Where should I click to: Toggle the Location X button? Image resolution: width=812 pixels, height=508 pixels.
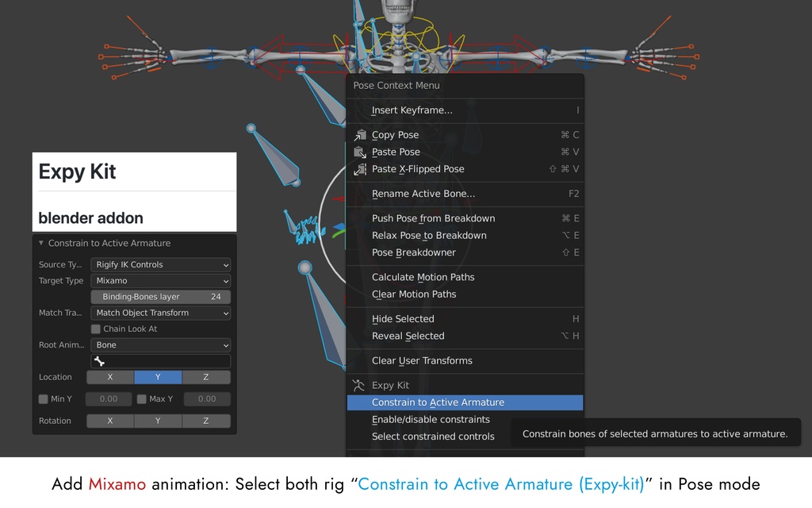pos(109,377)
